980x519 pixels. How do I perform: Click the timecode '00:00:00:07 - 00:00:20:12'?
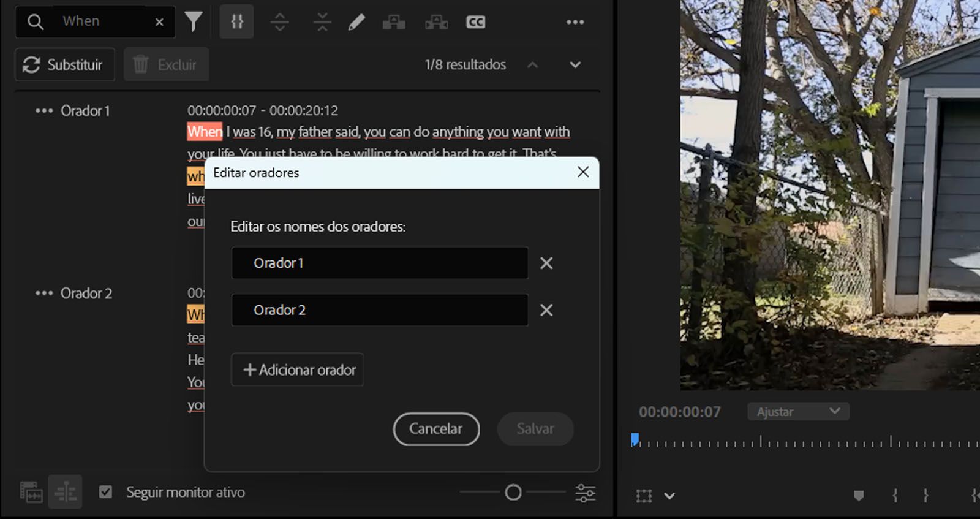point(263,110)
